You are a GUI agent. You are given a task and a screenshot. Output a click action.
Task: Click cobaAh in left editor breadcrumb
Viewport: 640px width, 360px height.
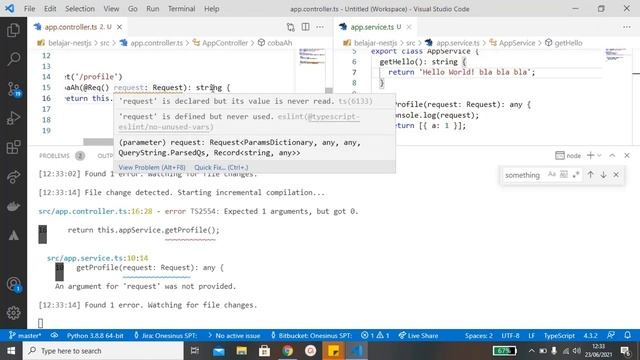tap(280, 43)
